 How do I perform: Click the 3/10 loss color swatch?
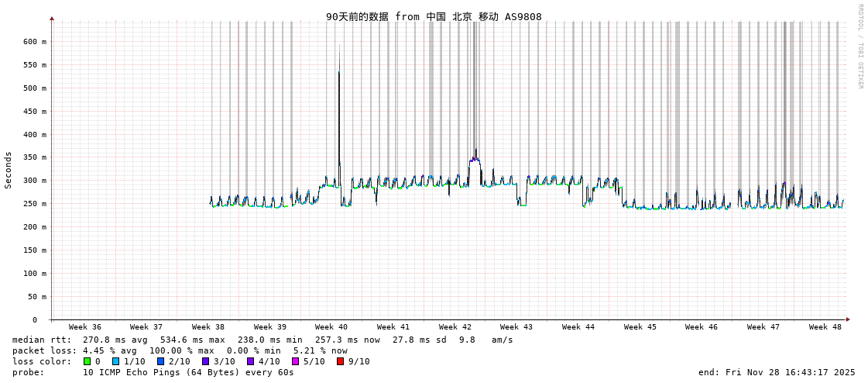(205, 361)
